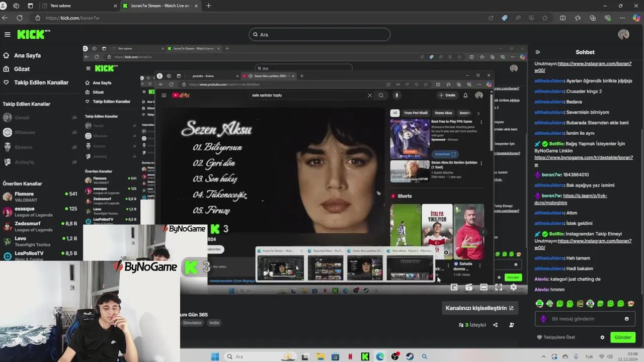
Task: Open Edge Collections button
Action: tap(593, 18)
